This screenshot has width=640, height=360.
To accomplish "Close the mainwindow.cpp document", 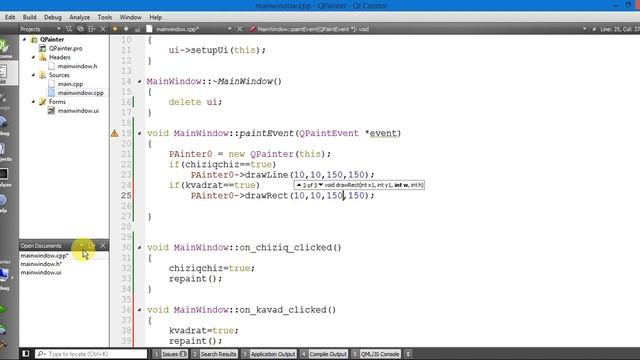I will point(240,29).
